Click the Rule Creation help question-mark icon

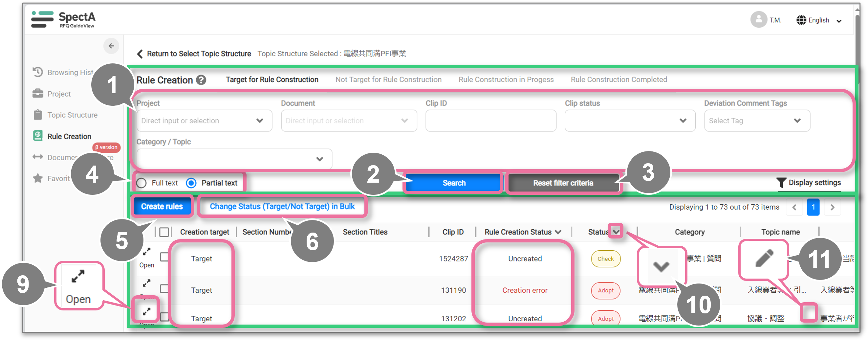coord(201,80)
